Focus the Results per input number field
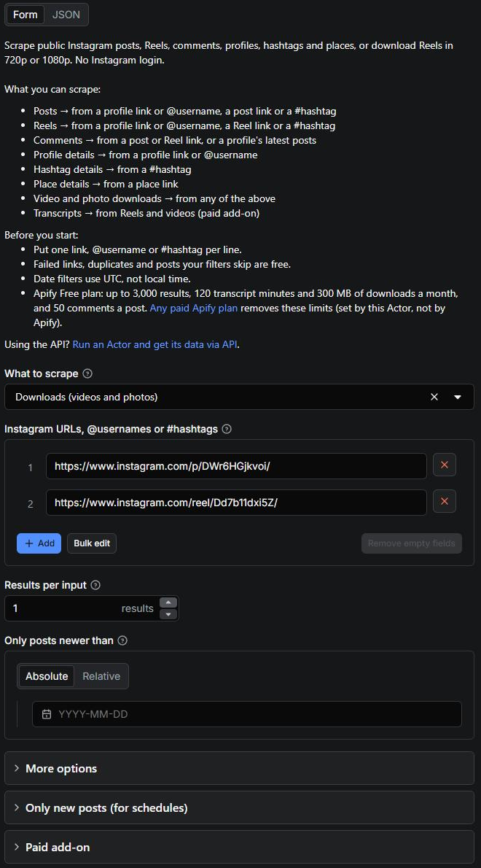 point(82,608)
